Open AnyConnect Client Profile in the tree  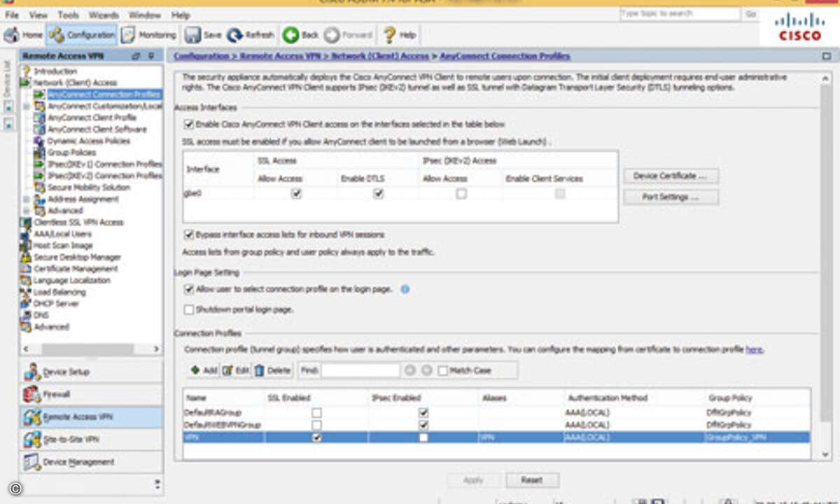92,118
